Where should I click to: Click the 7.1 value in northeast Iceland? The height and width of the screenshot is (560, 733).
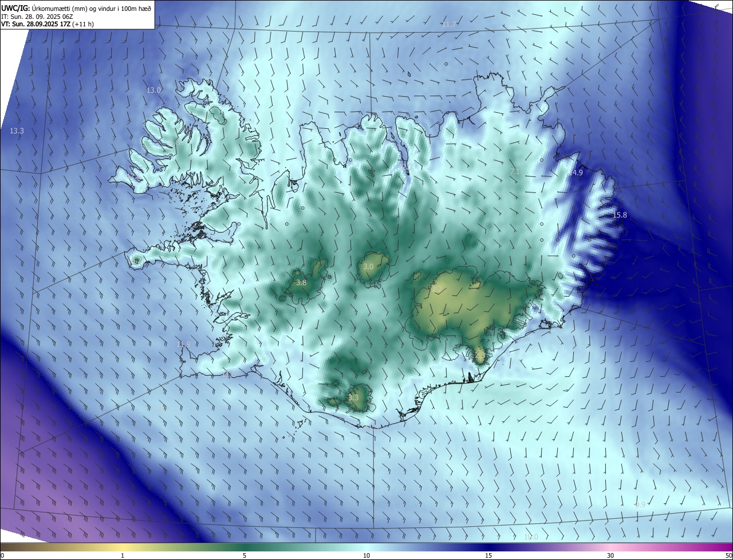point(515,172)
